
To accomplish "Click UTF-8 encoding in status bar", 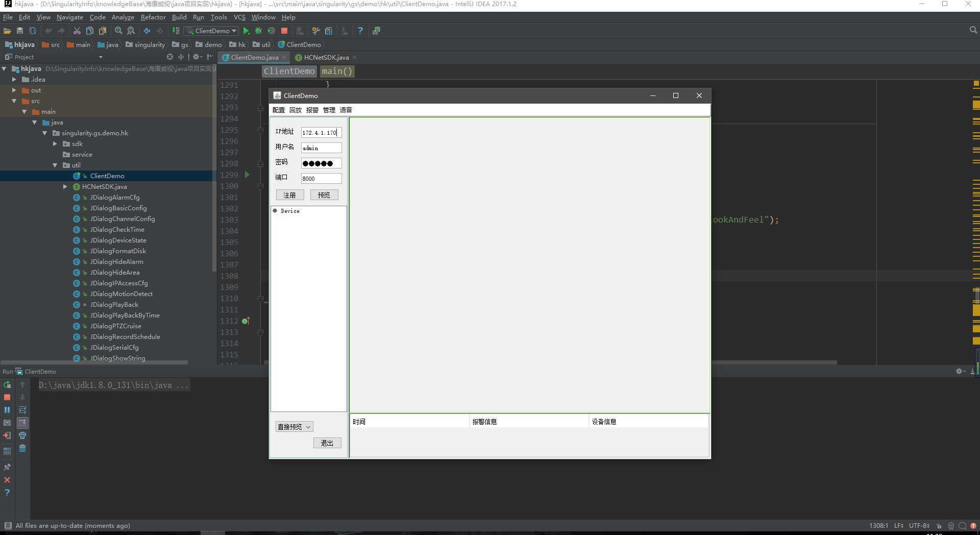I will [919, 526].
